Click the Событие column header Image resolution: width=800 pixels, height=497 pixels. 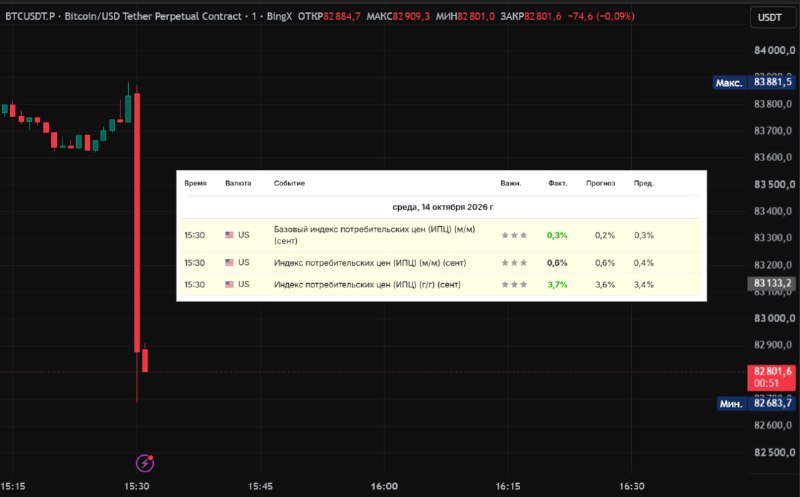click(x=289, y=183)
